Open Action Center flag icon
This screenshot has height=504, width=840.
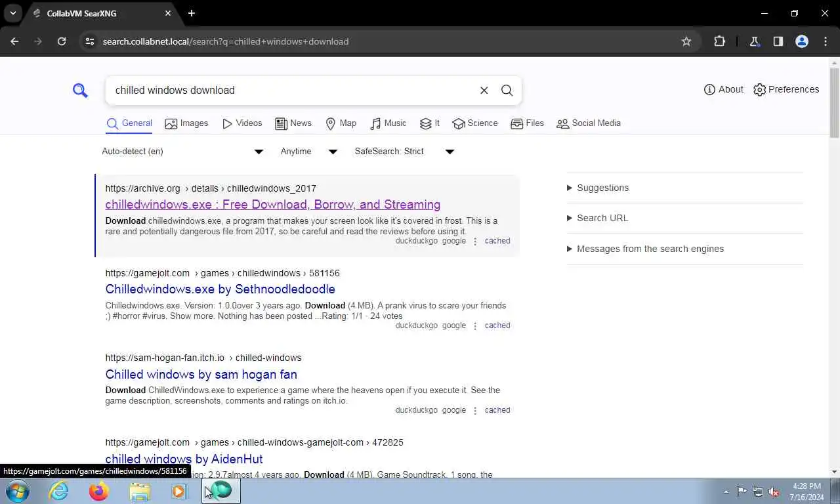click(x=742, y=492)
